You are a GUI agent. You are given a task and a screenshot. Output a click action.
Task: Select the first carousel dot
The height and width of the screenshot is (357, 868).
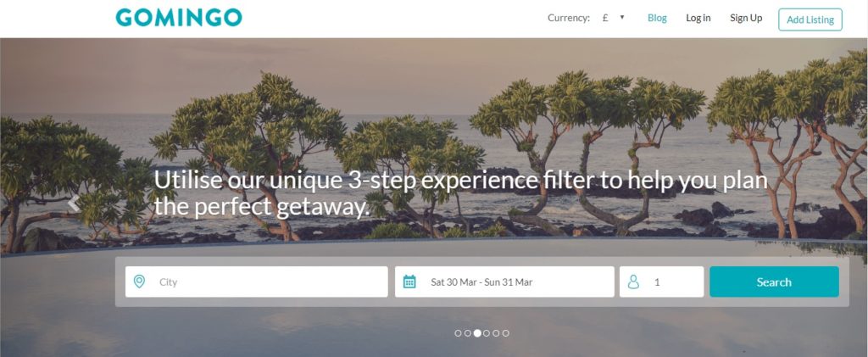[458, 333]
